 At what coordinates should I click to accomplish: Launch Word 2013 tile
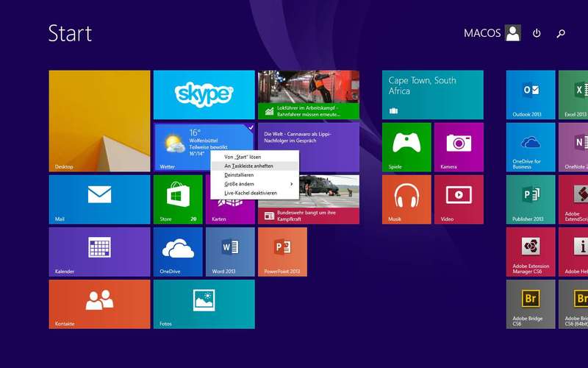[x=230, y=252]
